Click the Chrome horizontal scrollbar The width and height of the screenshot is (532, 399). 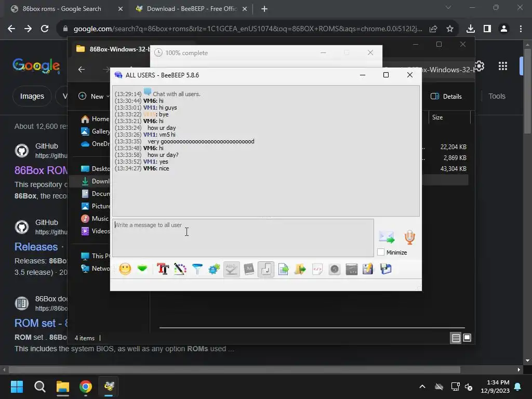click(234, 369)
